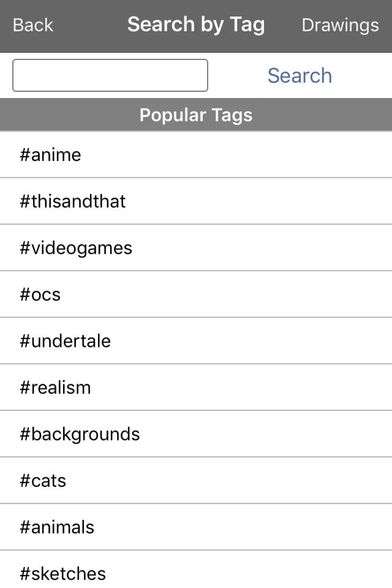Show drawings tagged #animals

point(57,527)
